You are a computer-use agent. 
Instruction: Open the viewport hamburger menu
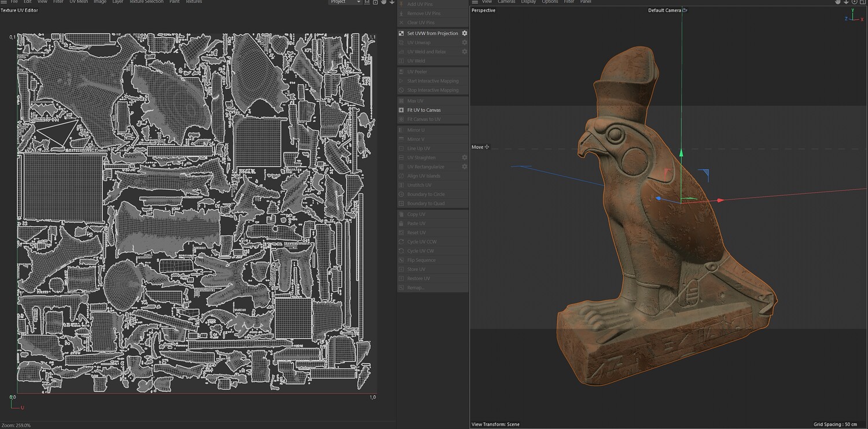(x=475, y=2)
